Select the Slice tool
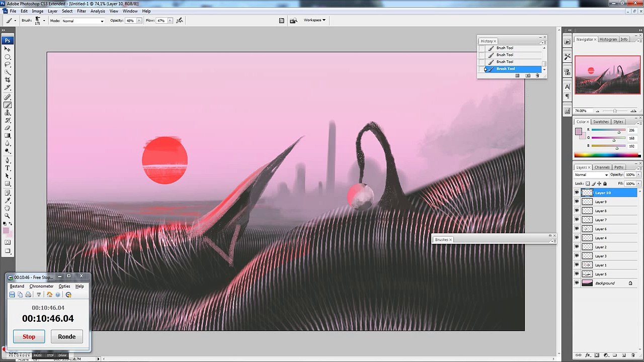Viewport: 644px width, 362px height. click(x=8, y=87)
